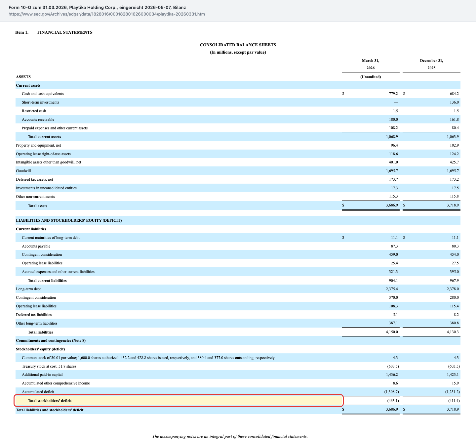Click current contingent consideration value 459.0
This screenshot has height=448, width=476.
tap(393, 254)
